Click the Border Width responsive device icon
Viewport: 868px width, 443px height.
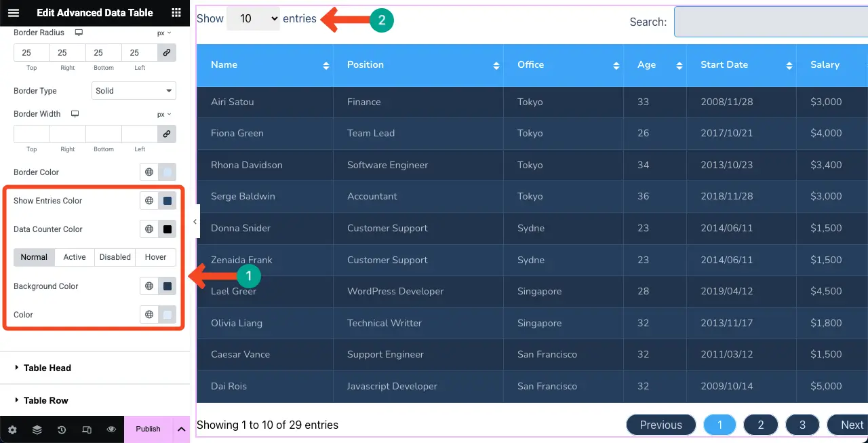[x=75, y=114]
